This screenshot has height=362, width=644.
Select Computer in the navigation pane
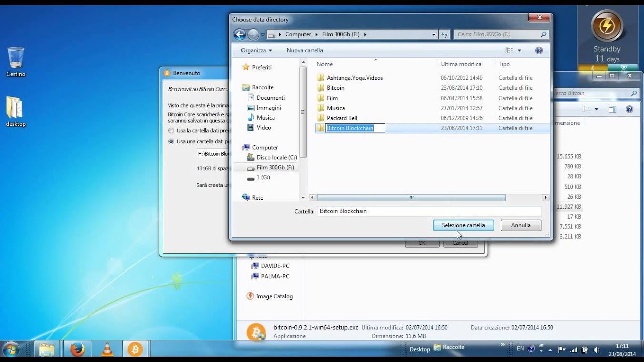pos(265,147)
